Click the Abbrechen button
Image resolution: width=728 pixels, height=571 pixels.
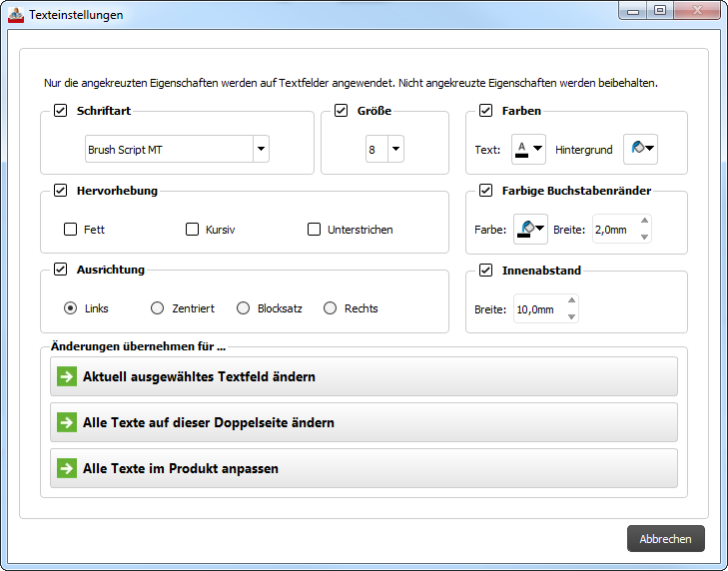[665, 539]
